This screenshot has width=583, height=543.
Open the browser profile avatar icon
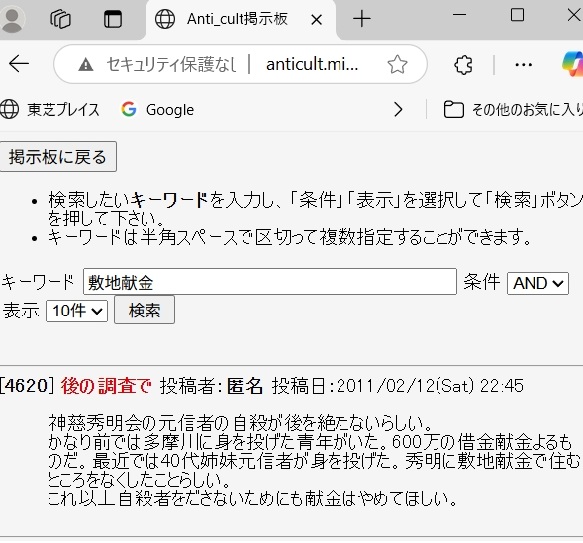11,19
